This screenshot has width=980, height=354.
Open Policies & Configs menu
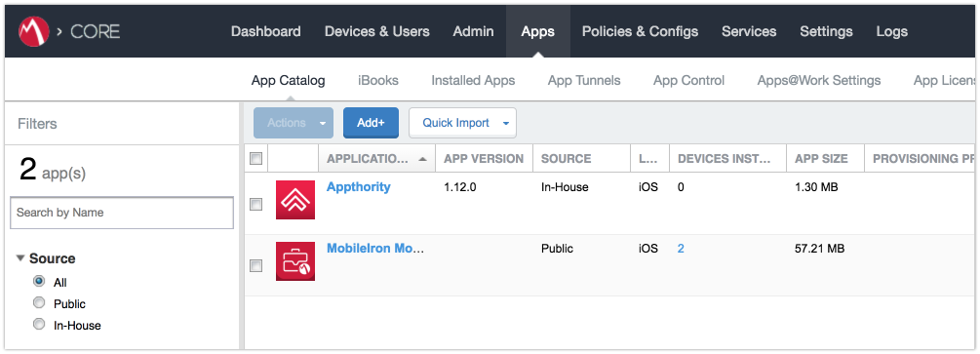(640, 31)
